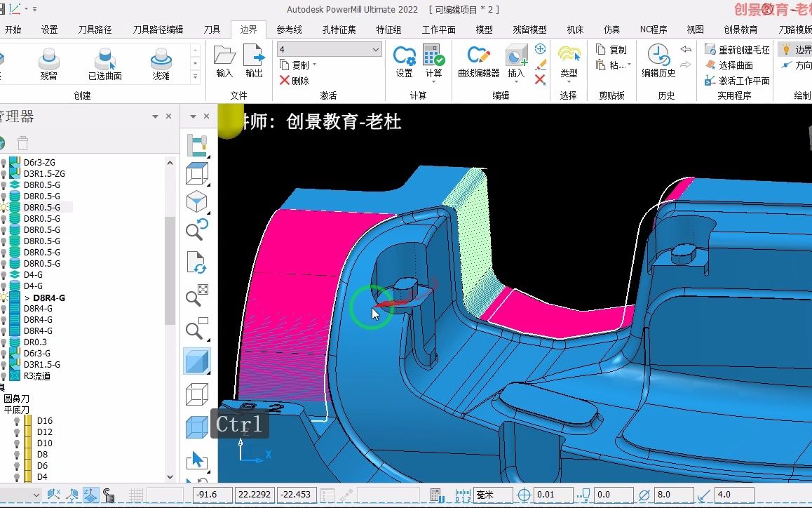
Task: Open the explorer panel options dropdown arrow
Action: click(155, 116)
